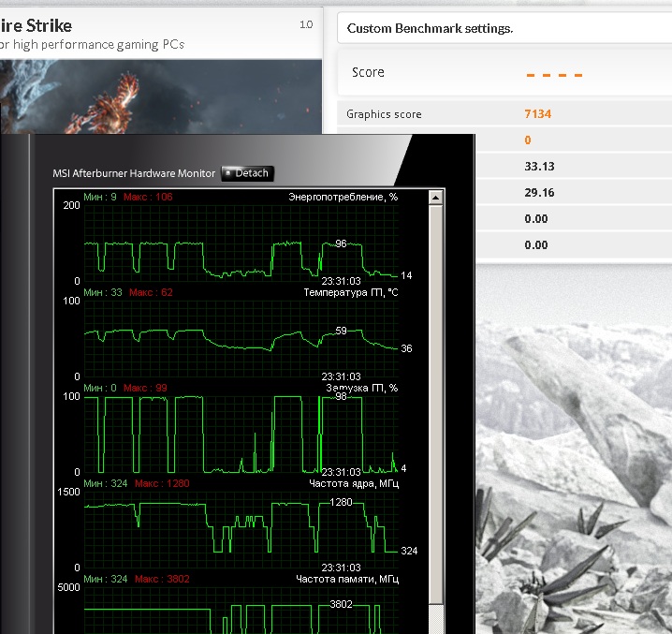Click the MSI Afterburner Hardware Monitor title

(x=135, y=173)
